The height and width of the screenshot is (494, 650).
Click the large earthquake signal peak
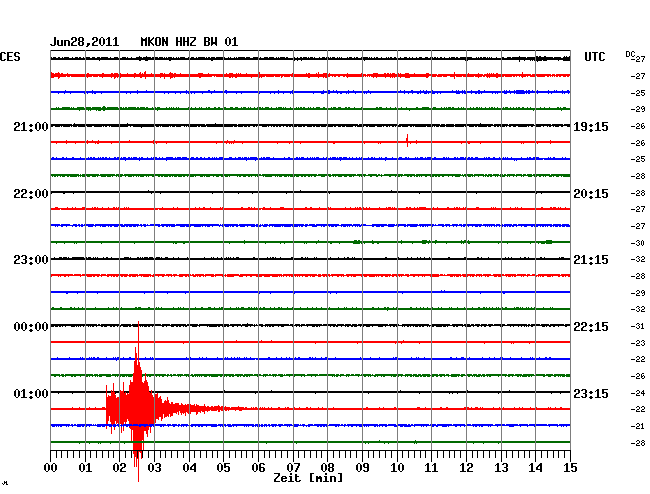point(138,401)
